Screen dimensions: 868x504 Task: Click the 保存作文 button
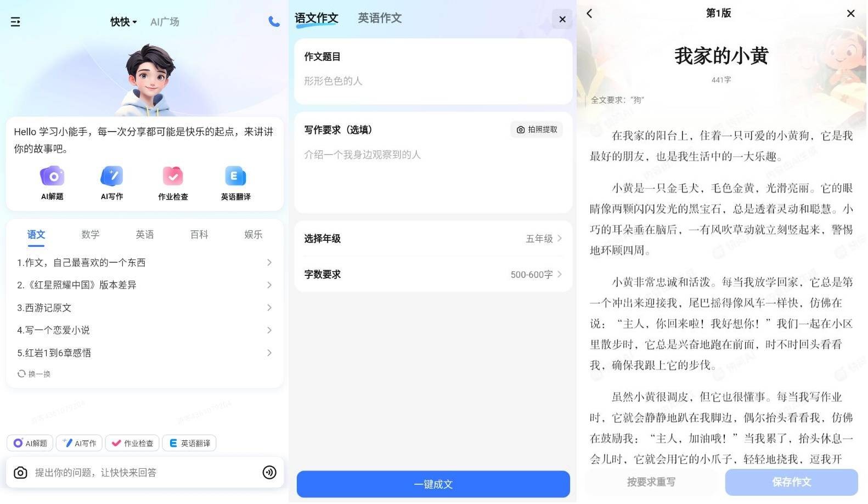point(791,483)
